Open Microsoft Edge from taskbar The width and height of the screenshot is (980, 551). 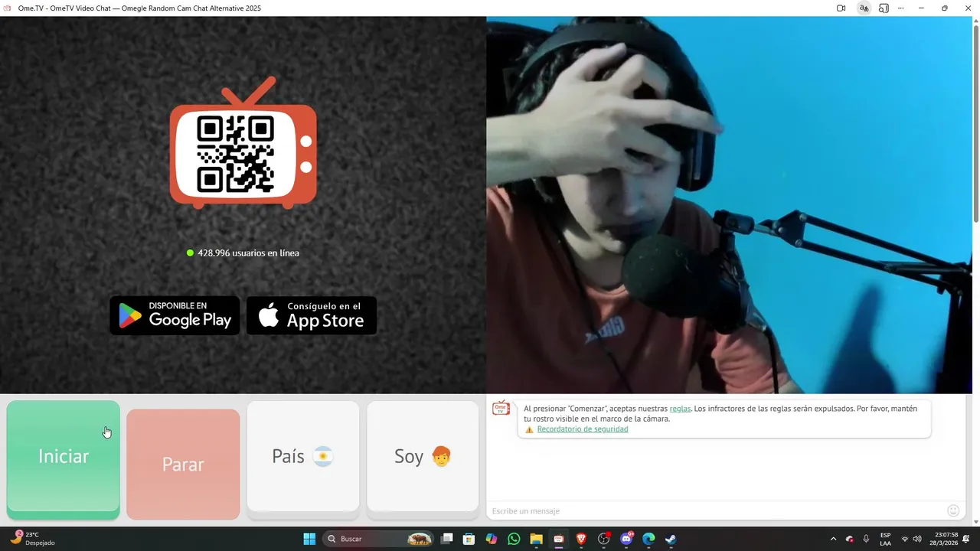(x=648, y=539)
